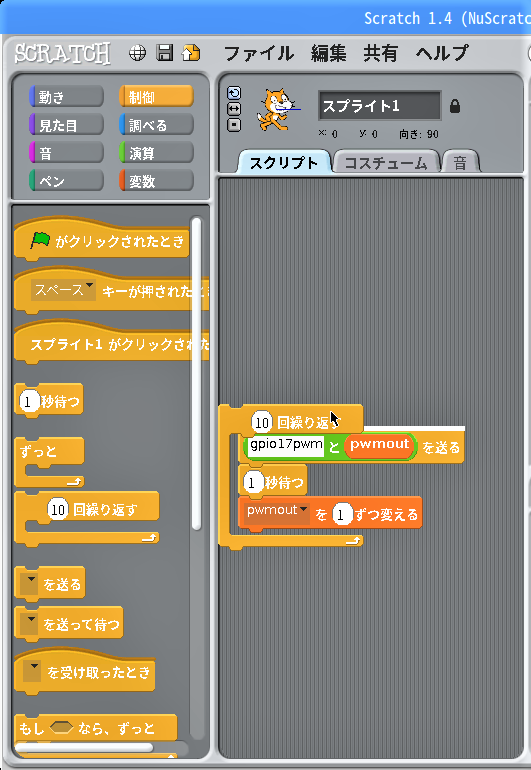Screen dimensions: 531x770
Task: Click the palette 10回繰り返す number field
Action: click(58, 510)
